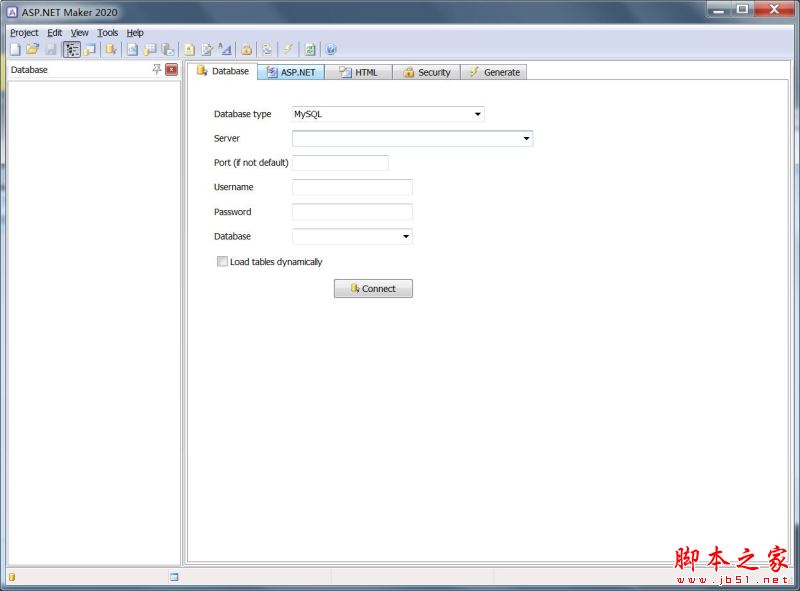Click the Save Project toolbar icon

coord(48,48)
